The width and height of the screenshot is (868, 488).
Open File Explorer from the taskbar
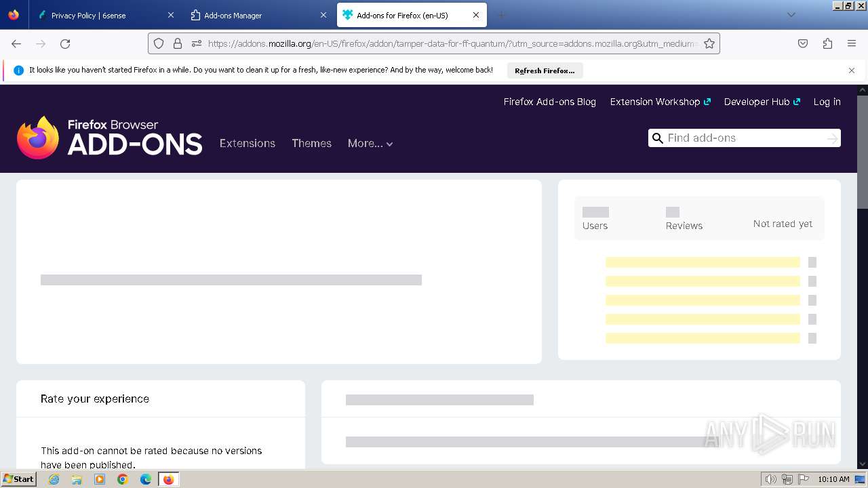(77, 479)
